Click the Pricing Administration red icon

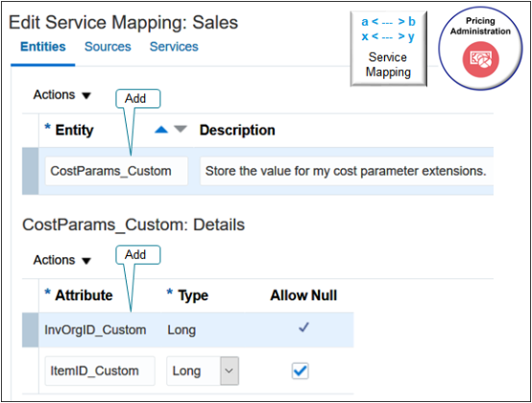(480, 59)
